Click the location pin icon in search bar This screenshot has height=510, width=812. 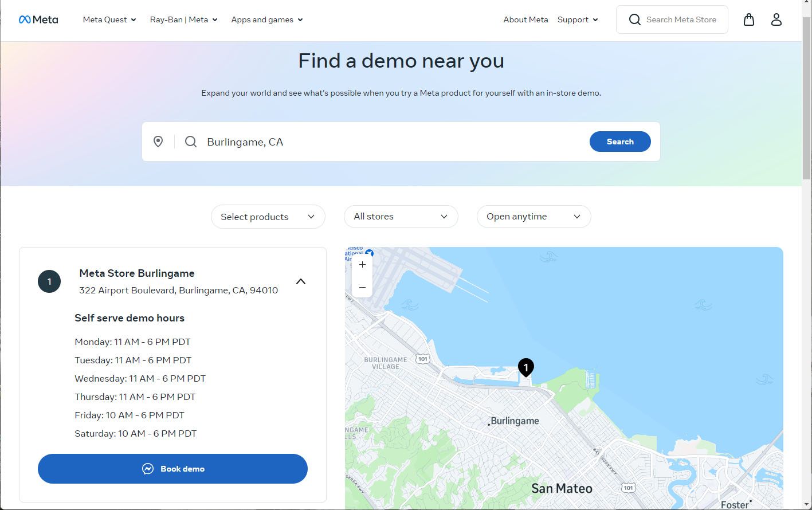[158, 142]
